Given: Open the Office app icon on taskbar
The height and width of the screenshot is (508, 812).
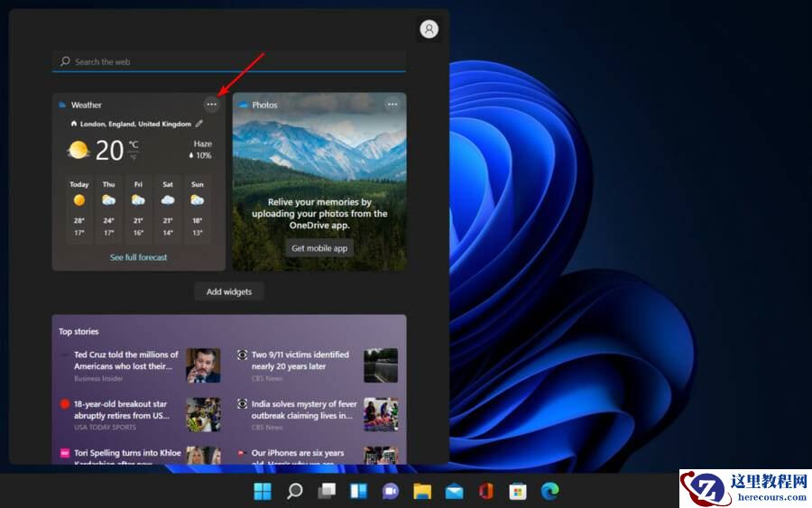Looking at the screenshot, I should [x=485, y=490].
